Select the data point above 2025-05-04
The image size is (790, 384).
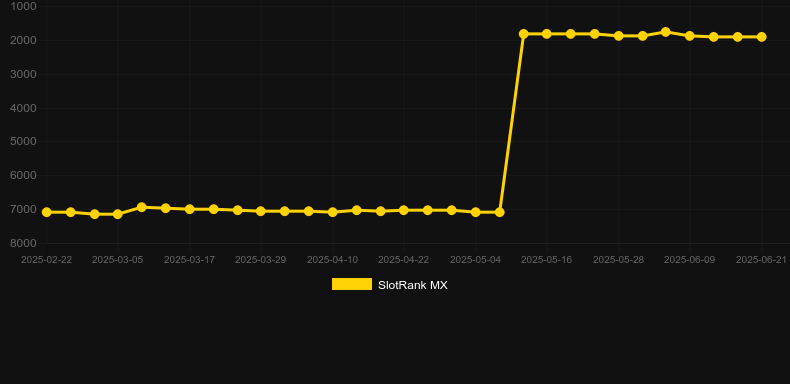(475, 212)
